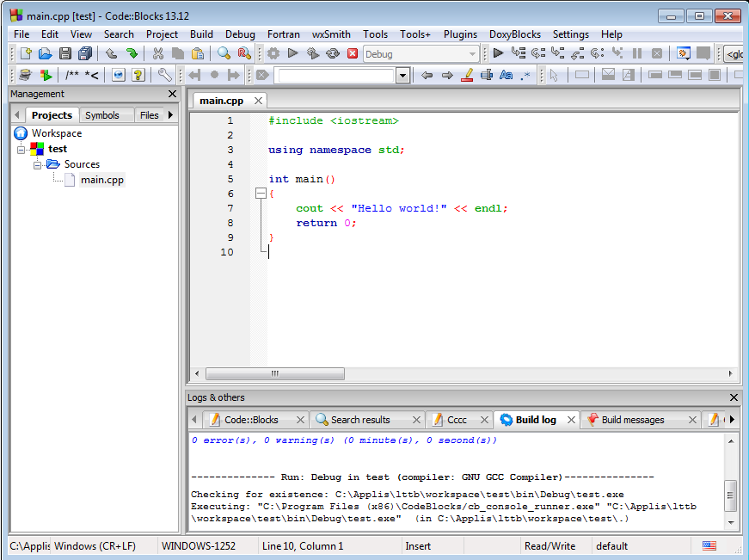Click the Build gear icon
The image size is (749, 560).
[x=273, y=53]
